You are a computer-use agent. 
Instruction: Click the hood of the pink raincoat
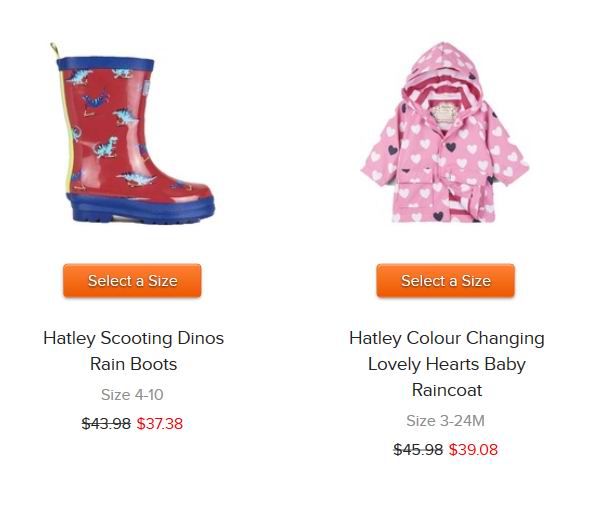coord(443,72)
